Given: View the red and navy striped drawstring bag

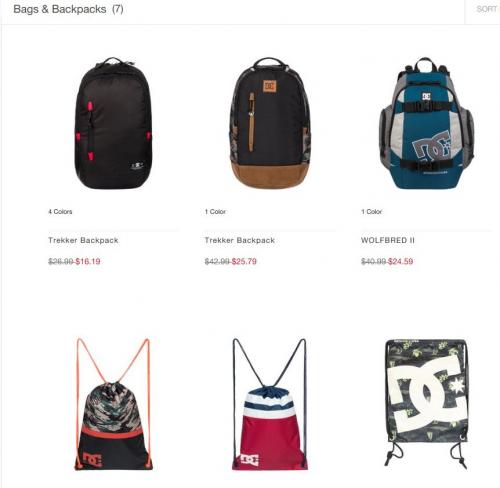Looking at the screenshot, I should coord(270,404).
